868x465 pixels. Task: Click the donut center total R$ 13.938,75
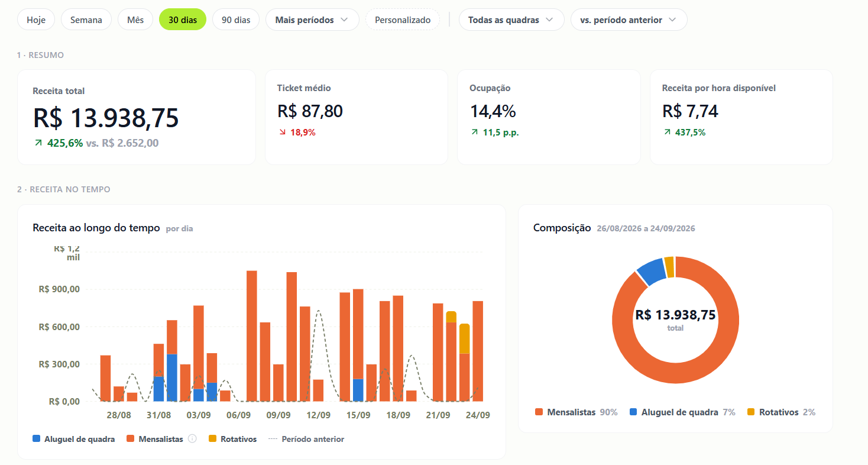click(675, 315)
